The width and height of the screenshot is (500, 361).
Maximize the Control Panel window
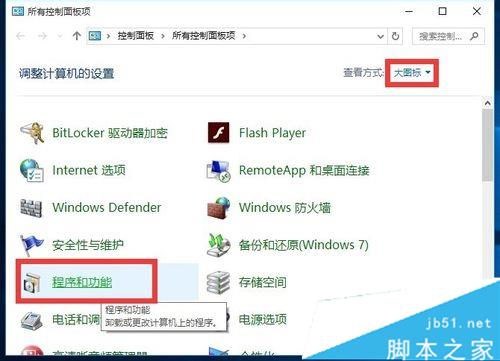pyautogui.click(x=442, y=11)
